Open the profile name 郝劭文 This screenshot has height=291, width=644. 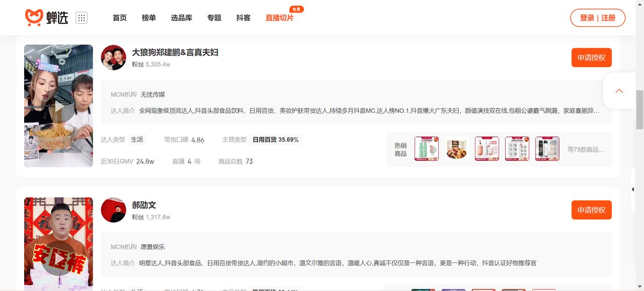coord(144,205)
